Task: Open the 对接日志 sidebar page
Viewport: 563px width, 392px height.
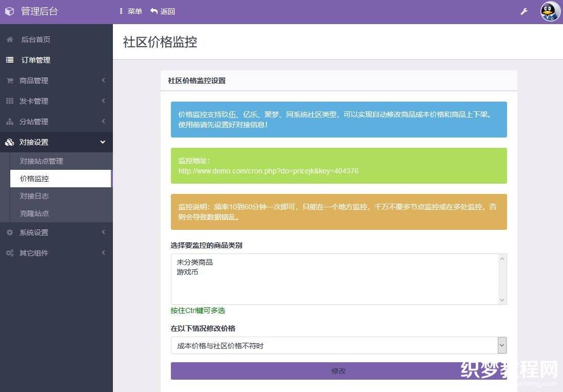Action: tap(34, 196)
